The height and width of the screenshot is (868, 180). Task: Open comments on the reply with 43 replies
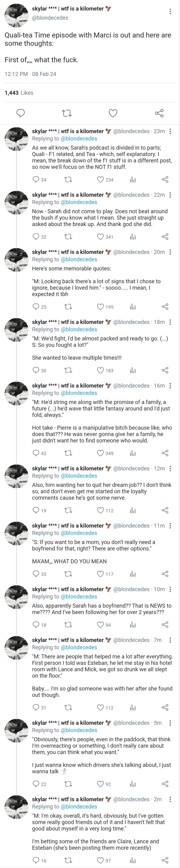36,453
